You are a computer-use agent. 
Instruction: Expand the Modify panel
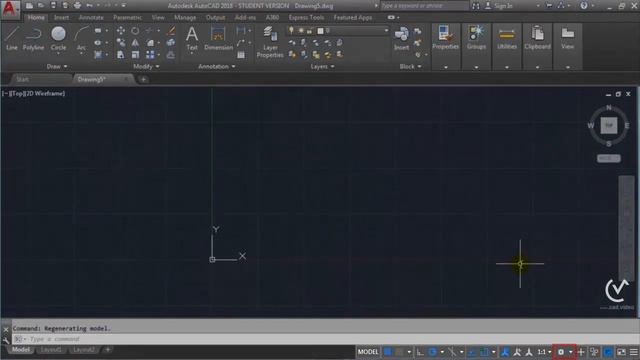click(146, 67)
